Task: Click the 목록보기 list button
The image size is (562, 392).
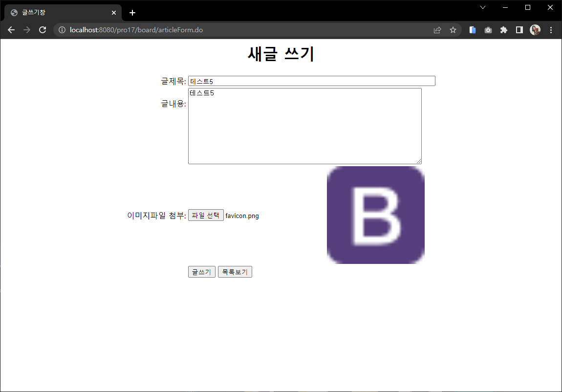Action: (235, 272)
